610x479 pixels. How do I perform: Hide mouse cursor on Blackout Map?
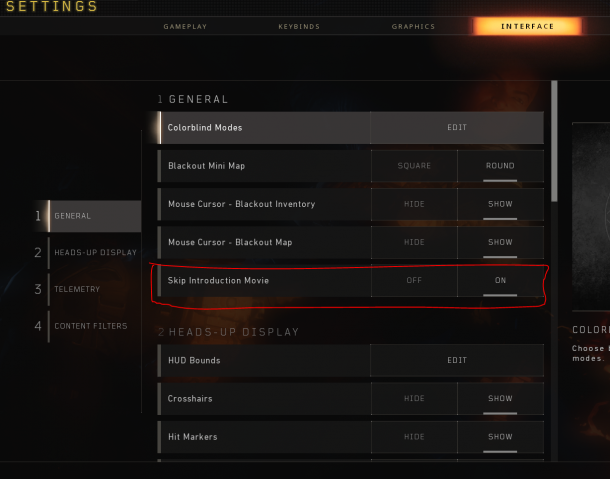click(x=414, y=242)
